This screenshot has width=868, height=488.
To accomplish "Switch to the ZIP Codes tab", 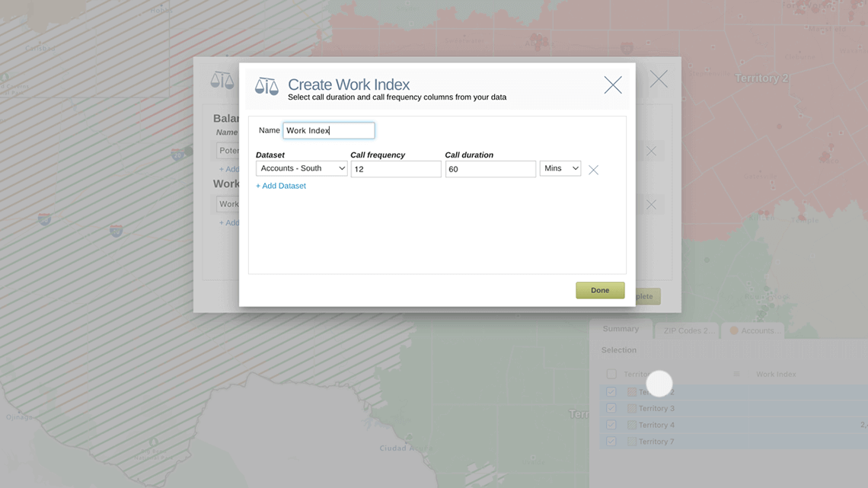I will point(687,330).
